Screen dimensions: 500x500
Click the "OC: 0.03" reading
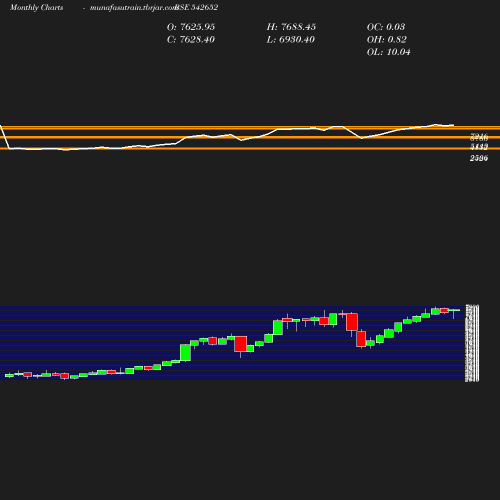(386, 27)
